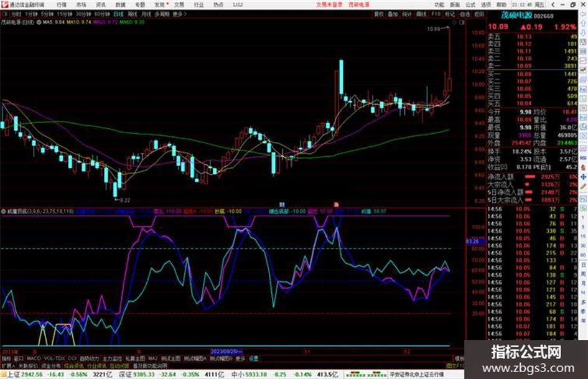Open the 帮助 menu

tap(501, 5)
